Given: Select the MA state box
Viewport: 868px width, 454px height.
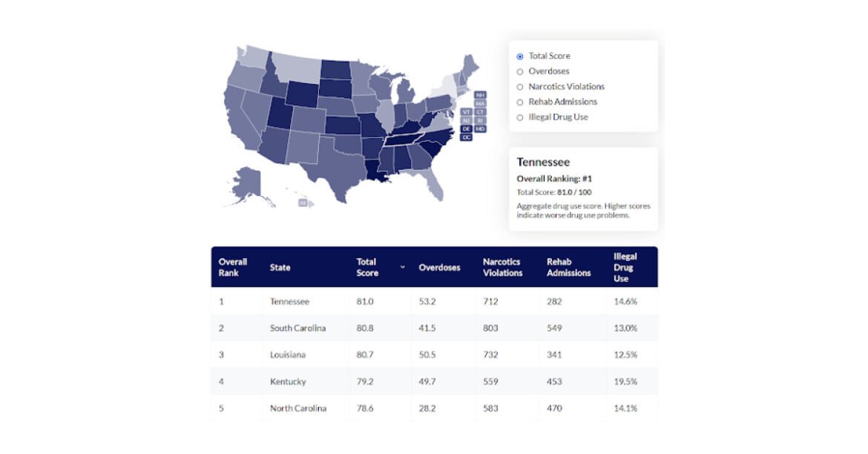Looking at the screenshot, I should coord(480,104).
